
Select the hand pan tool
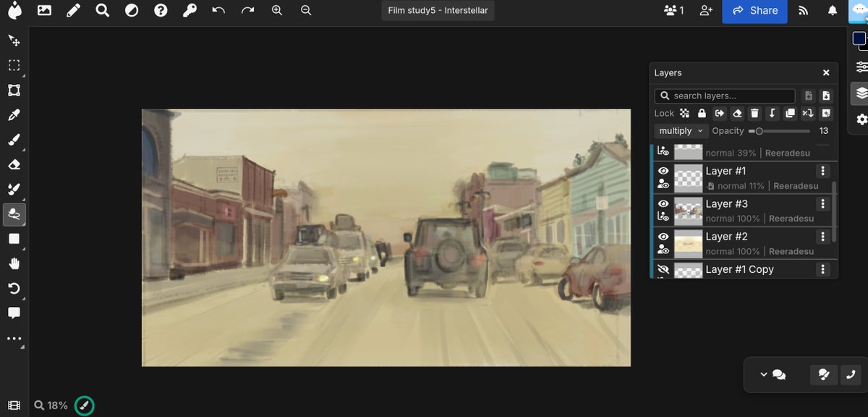[x=14, y=264]
